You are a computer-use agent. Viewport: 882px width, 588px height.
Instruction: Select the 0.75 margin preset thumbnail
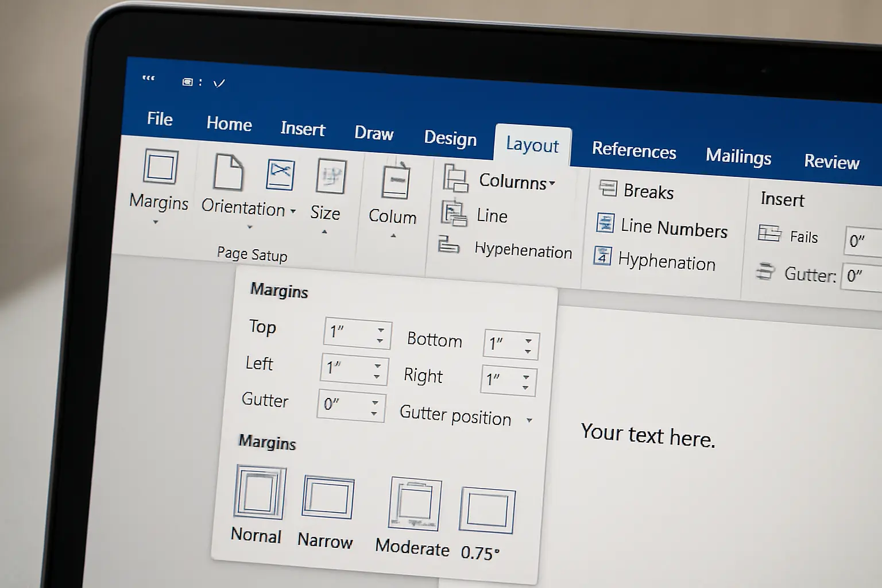pos(487,510)
